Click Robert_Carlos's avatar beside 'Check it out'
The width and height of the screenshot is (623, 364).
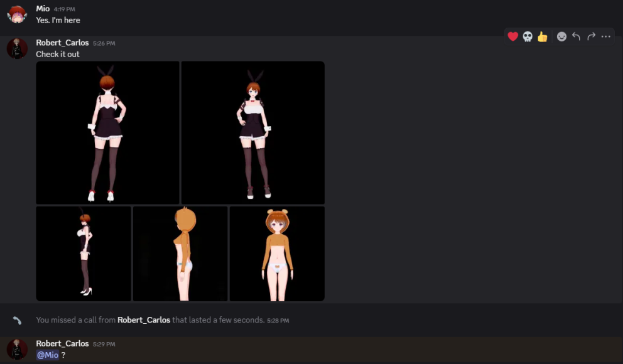(x=17, y=48)
